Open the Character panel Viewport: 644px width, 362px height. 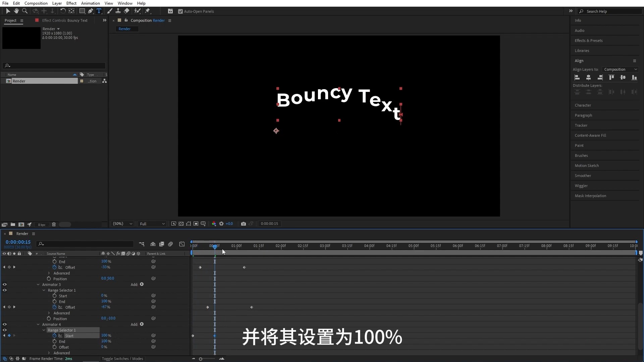coord(583,105)
